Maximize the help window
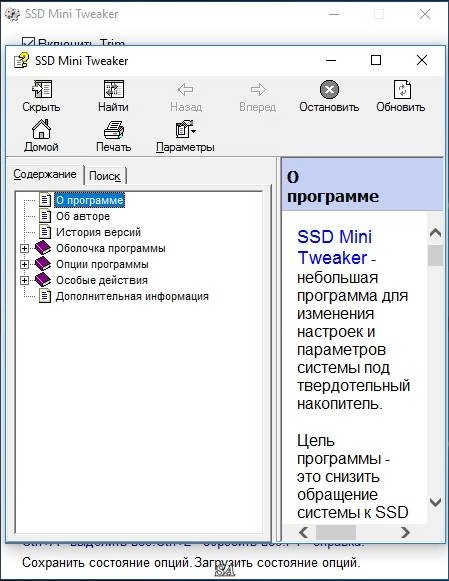449x581 pixels. click(x=376, y=60)
